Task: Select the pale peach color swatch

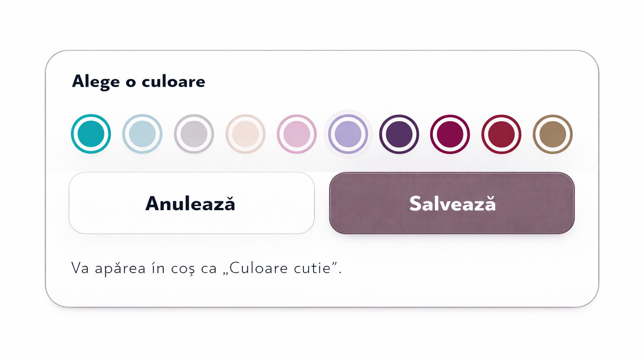Action: (x=245, y=134)
